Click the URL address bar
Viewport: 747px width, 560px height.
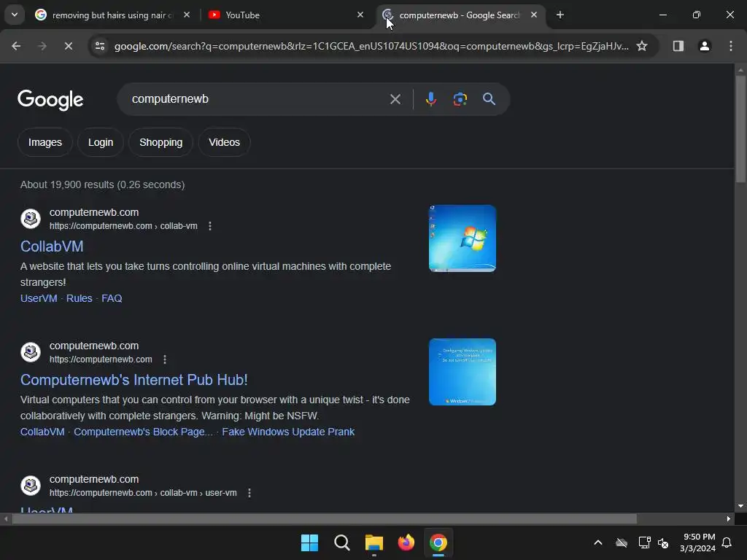371,46
